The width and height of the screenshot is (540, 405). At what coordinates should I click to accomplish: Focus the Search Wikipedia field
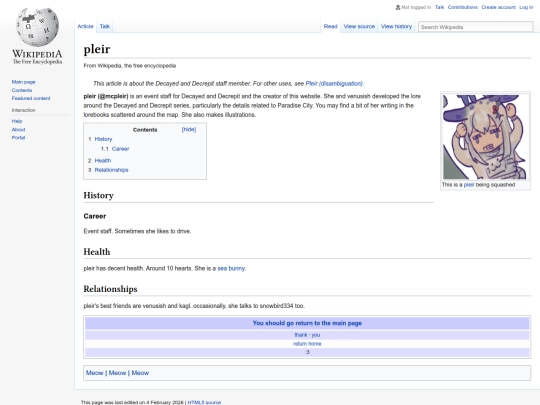pos(475,27)
